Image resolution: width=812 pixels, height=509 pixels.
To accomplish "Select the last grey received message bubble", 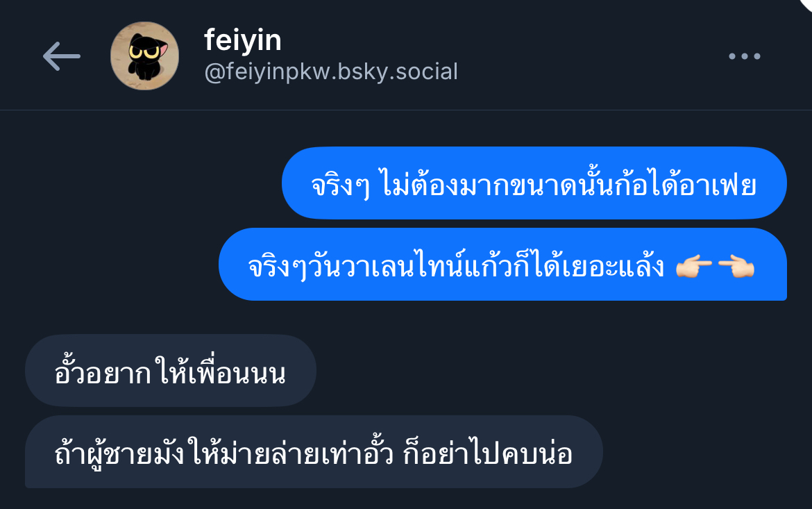I will (x=314, y=451).
